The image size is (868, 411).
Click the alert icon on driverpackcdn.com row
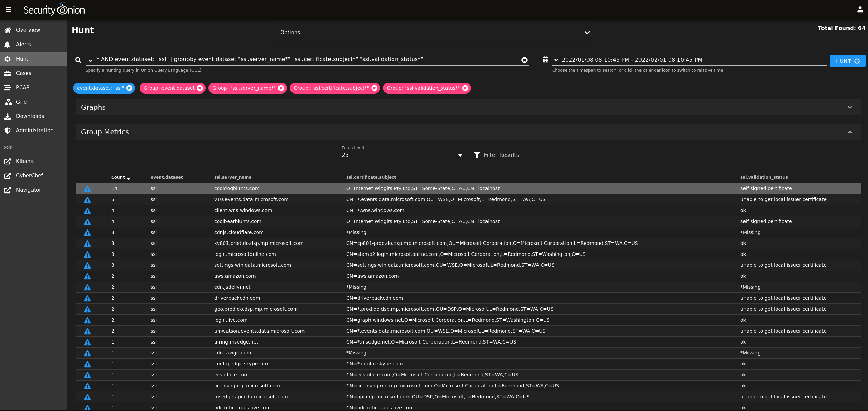(87, 298)
